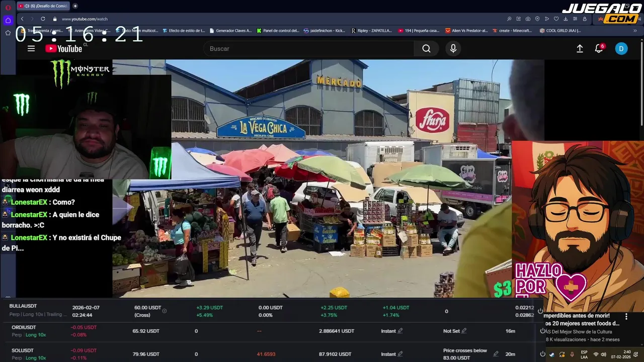The height and width of the screenshot is (362, 644).
Task: Open the Generador Claves A bookmark
Action: pos(230,30)
